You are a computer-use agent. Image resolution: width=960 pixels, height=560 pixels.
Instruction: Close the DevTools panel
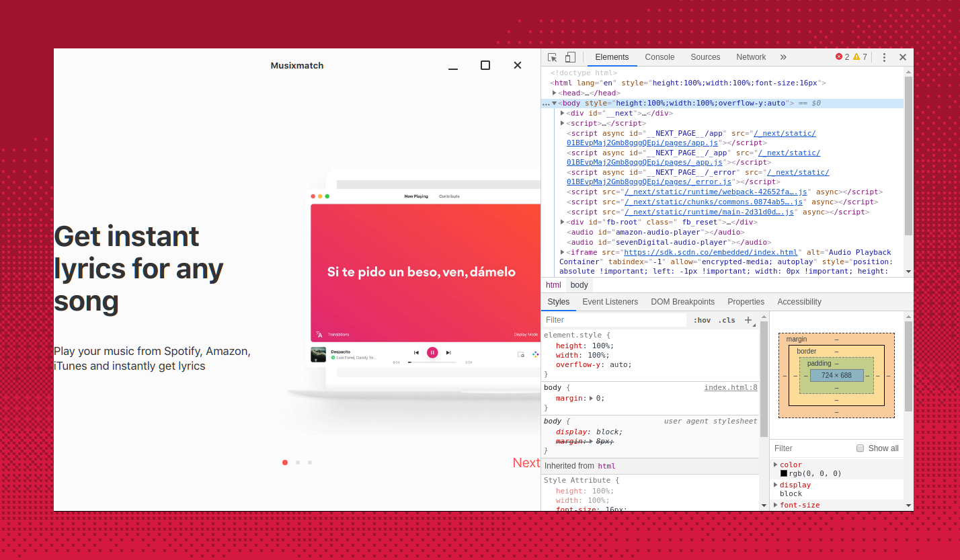point(903,57)
